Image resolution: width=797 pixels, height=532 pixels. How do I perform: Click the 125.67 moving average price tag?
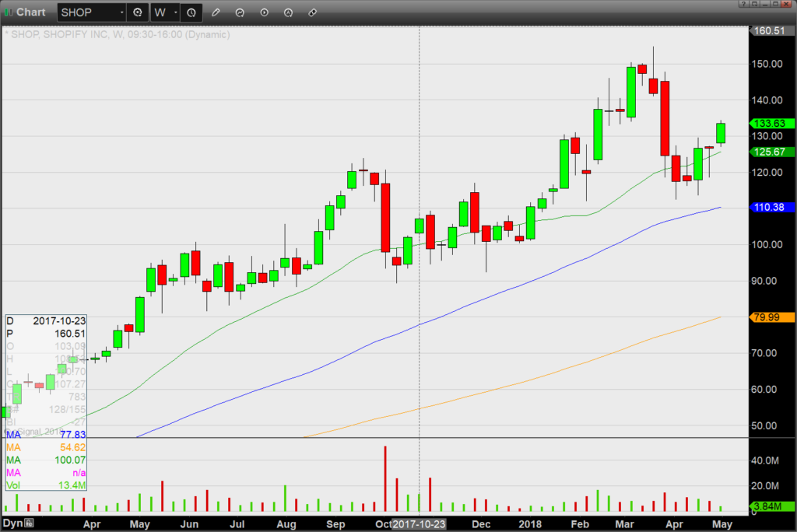tap(772, 152)
